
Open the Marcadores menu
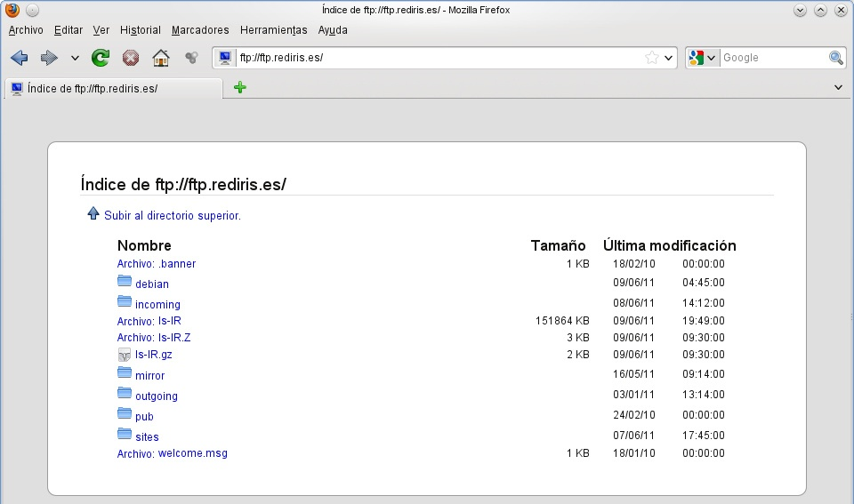click(x=199, y=30)
